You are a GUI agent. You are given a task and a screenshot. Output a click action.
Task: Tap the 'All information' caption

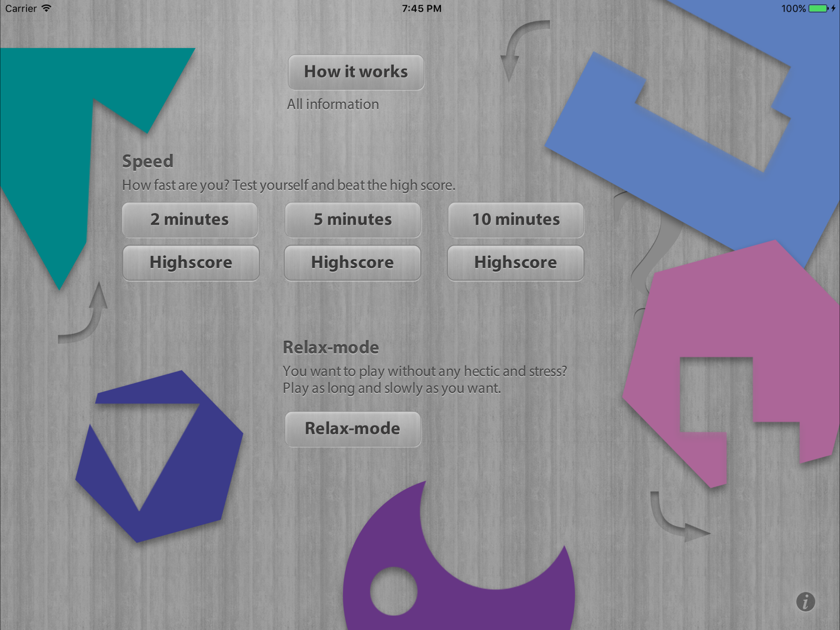[333, 104]
